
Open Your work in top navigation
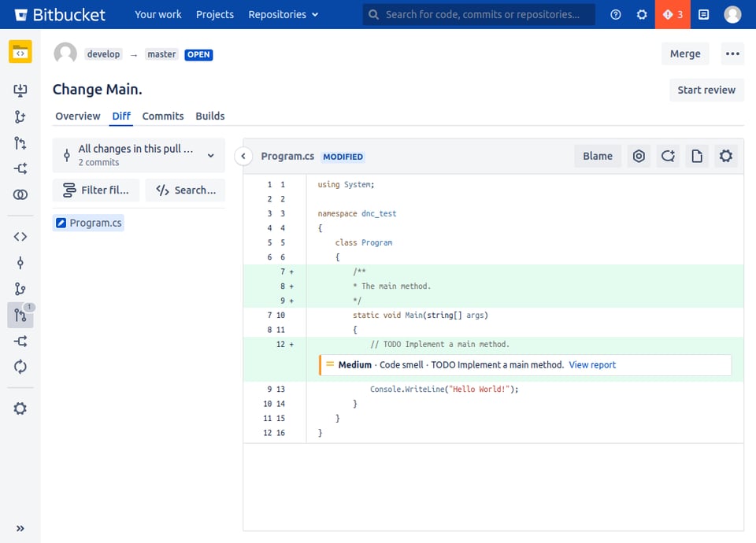(x=158, y=14)
